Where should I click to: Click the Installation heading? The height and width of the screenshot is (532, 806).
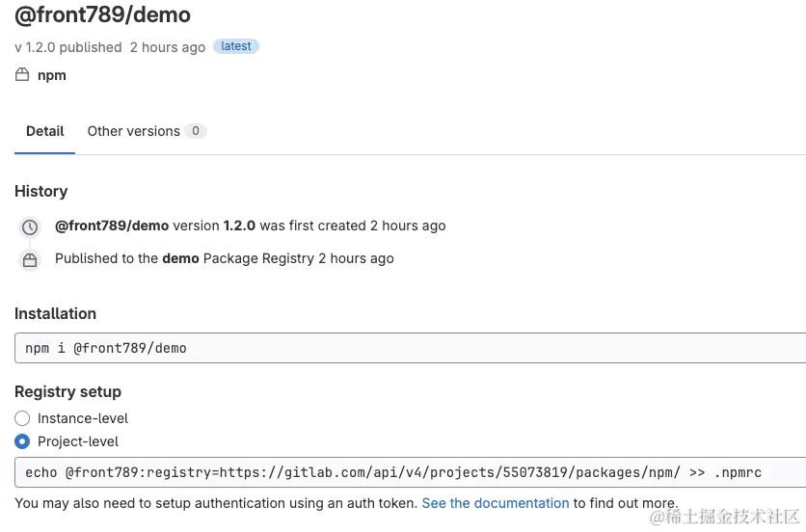(x=55, y=313)
